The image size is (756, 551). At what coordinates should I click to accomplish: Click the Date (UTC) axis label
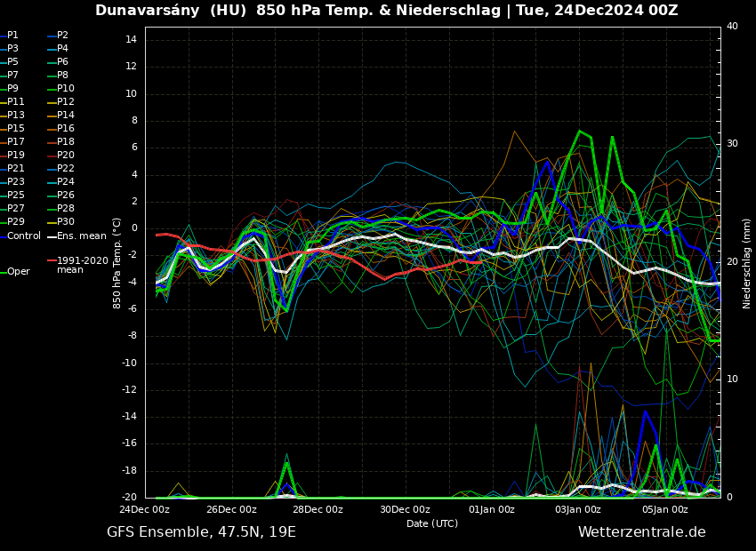pos(432,524)
